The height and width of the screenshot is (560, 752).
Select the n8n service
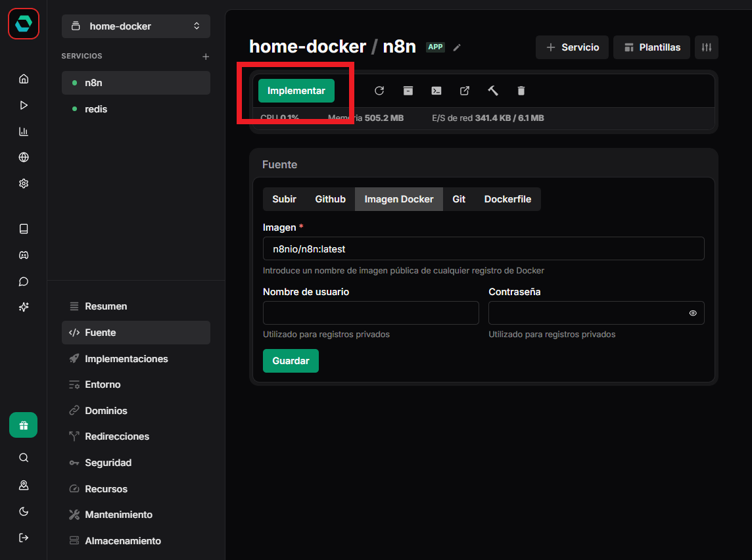[x=136, y=83]
